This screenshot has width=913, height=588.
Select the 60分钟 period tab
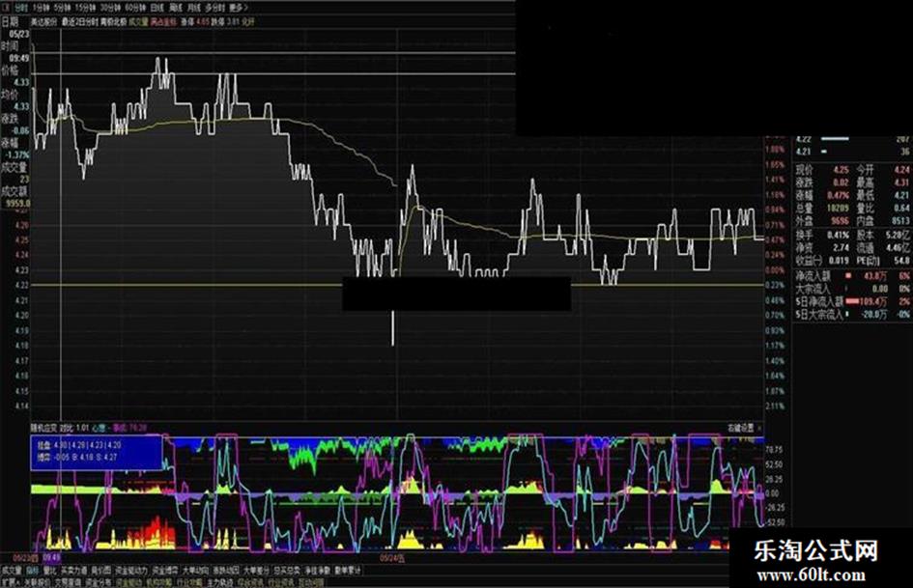coord(134,8)
